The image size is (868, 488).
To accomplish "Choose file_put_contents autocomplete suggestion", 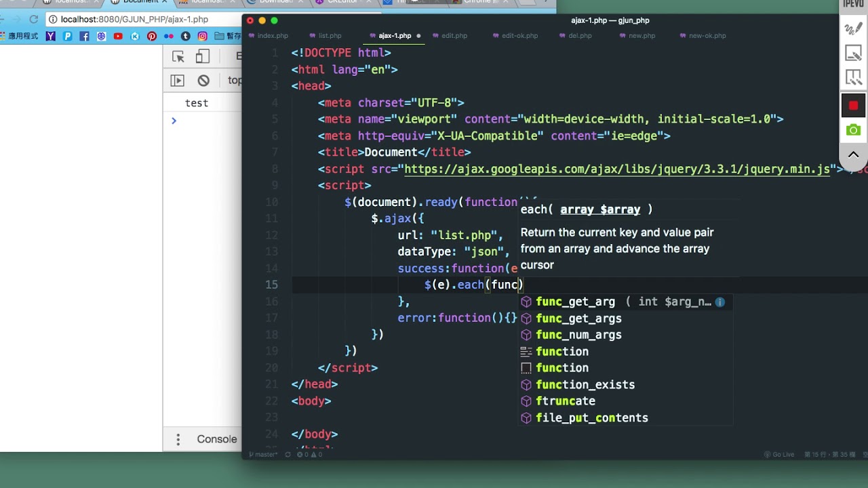I will pos(625,418).
